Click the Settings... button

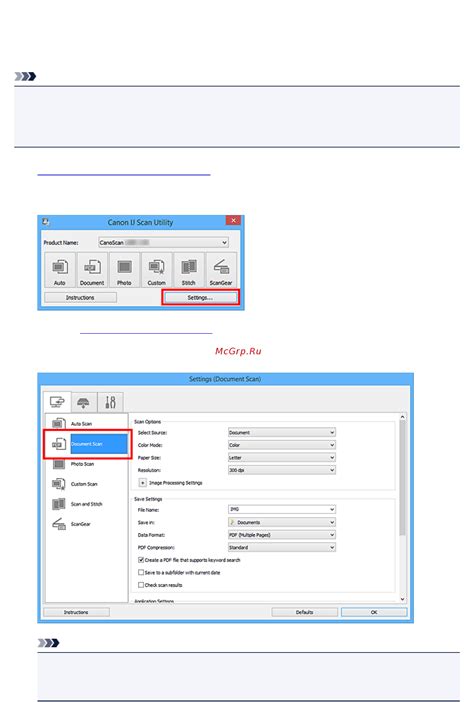[x=200, y=297]
